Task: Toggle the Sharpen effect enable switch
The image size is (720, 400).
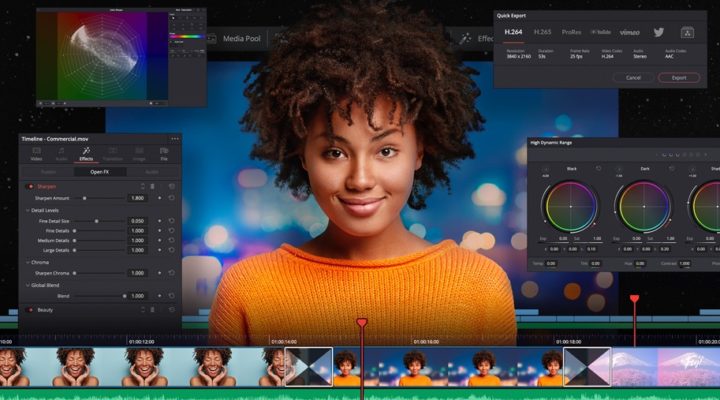Action: (31, 186)
